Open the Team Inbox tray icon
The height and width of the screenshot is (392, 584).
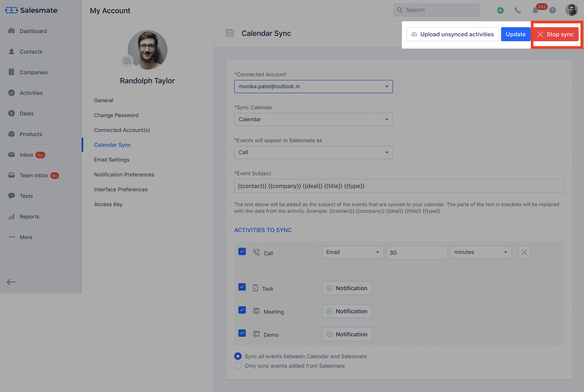(12, 175)
